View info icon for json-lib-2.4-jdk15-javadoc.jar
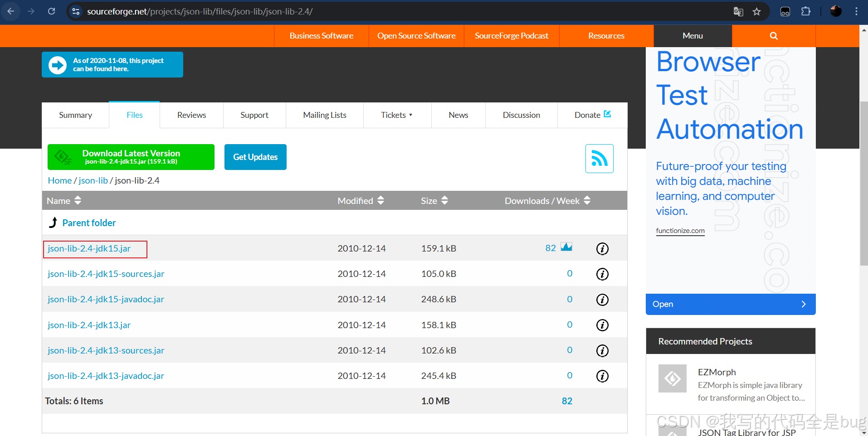Screen dimensions: 868x436 pos(602,300)
